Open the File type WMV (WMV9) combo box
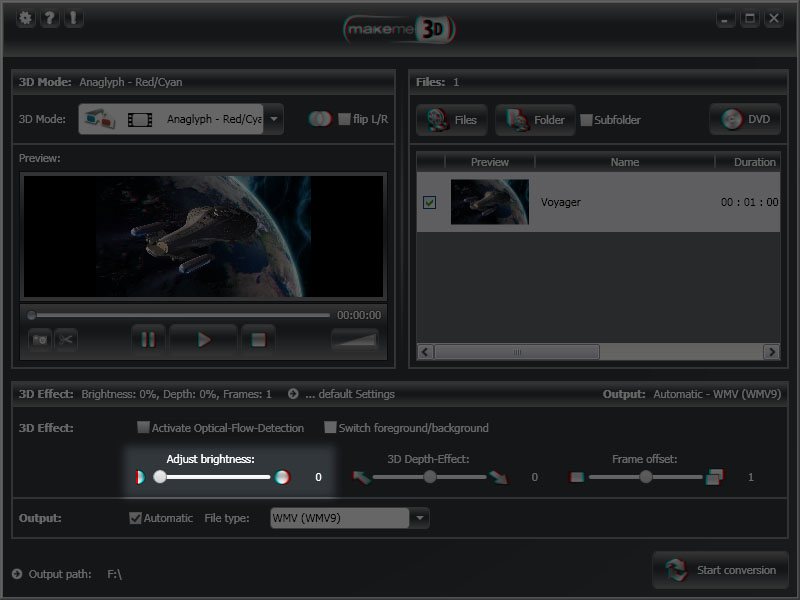 coord(349,518)
